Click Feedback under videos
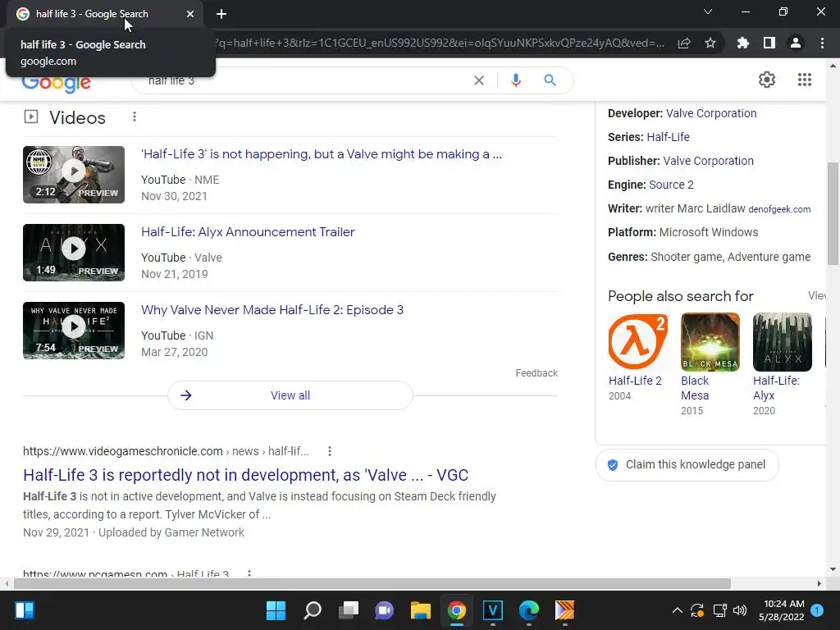The height and width of the screenshot is (630, 840). (x=536, y=373)
